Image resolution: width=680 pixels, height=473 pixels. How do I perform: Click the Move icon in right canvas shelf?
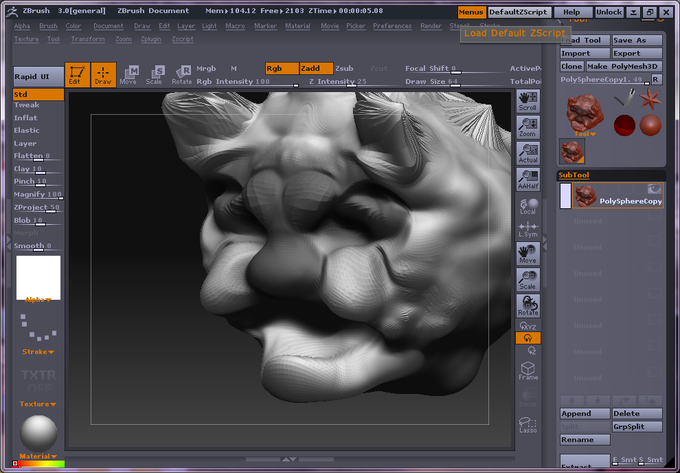click(x=528, y=254)
